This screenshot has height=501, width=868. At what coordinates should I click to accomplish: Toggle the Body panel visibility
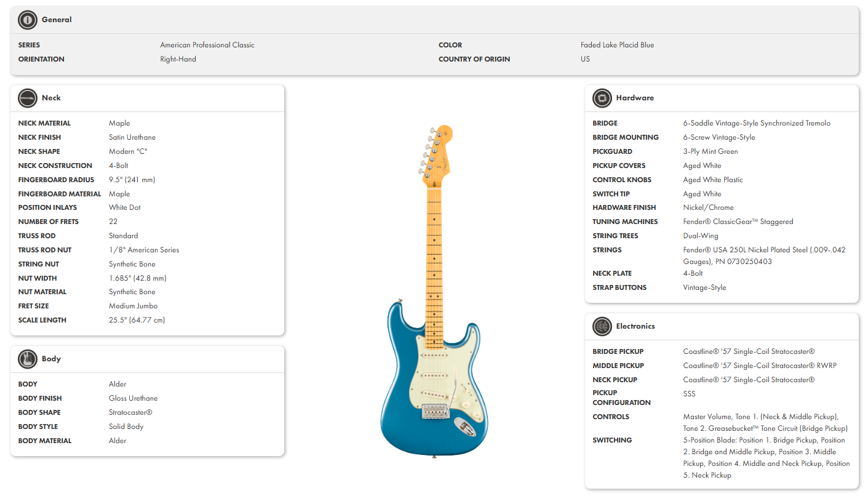tap(52, 359)
